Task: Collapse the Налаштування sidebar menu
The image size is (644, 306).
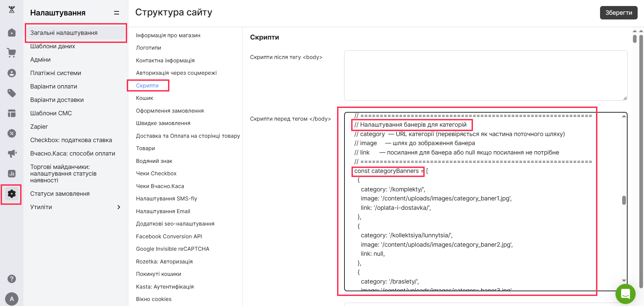Action: pos(116,13)
